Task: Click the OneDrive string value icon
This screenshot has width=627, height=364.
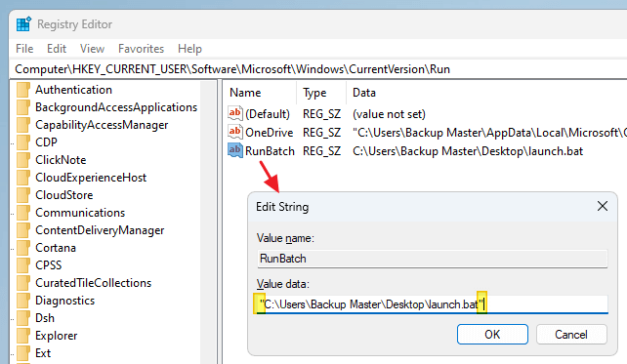Action: tap(235, 132)
